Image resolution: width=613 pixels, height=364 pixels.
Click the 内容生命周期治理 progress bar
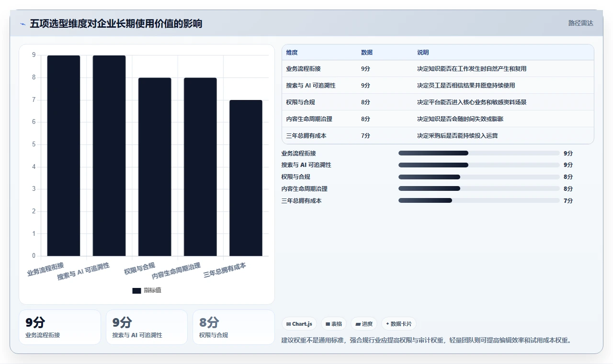(479, 188)
